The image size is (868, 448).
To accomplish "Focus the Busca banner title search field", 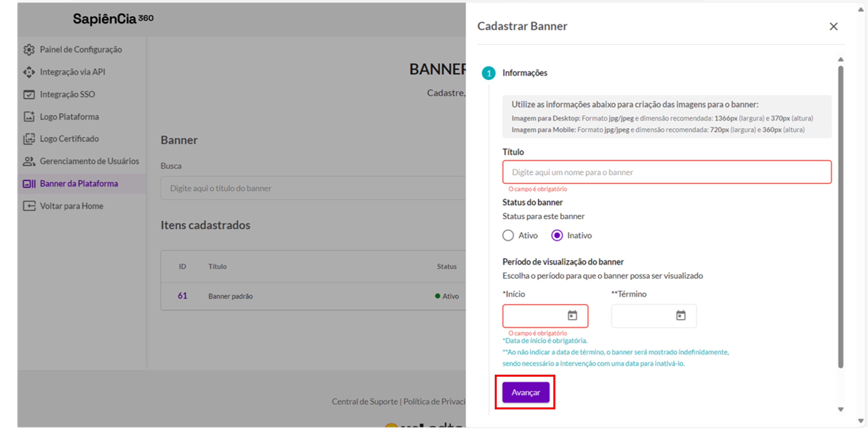I will point(313,188).
